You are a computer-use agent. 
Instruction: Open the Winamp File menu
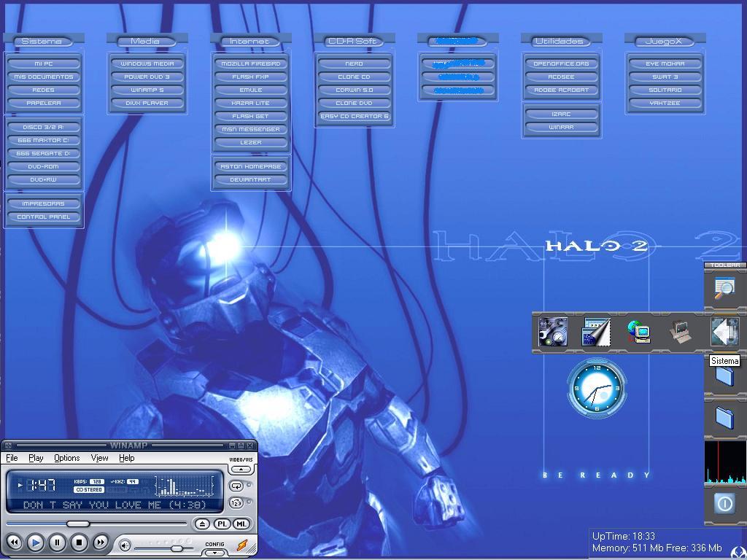(12, 458)
